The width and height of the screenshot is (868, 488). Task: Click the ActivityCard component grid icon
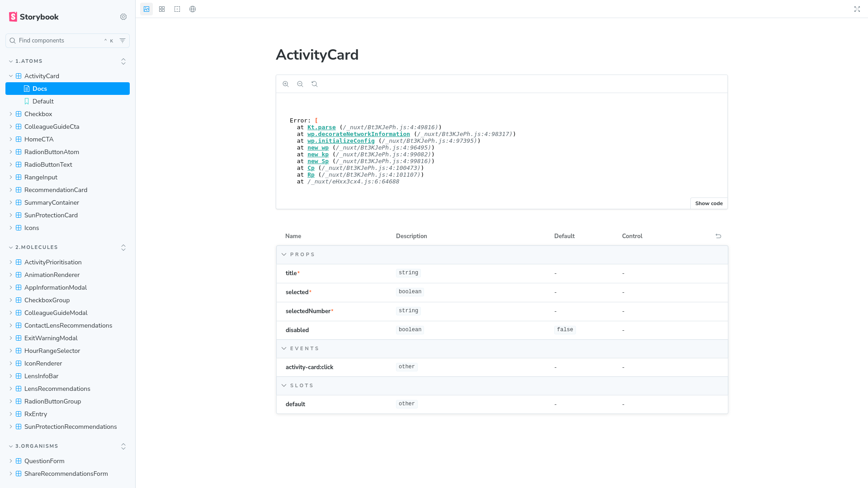[x=19, y=76]
